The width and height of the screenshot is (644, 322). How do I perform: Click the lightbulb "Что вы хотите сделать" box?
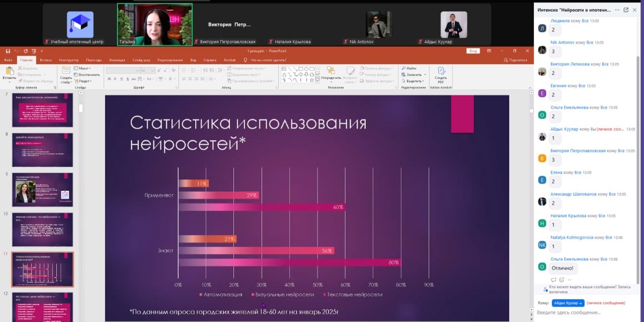click(265, 60)
